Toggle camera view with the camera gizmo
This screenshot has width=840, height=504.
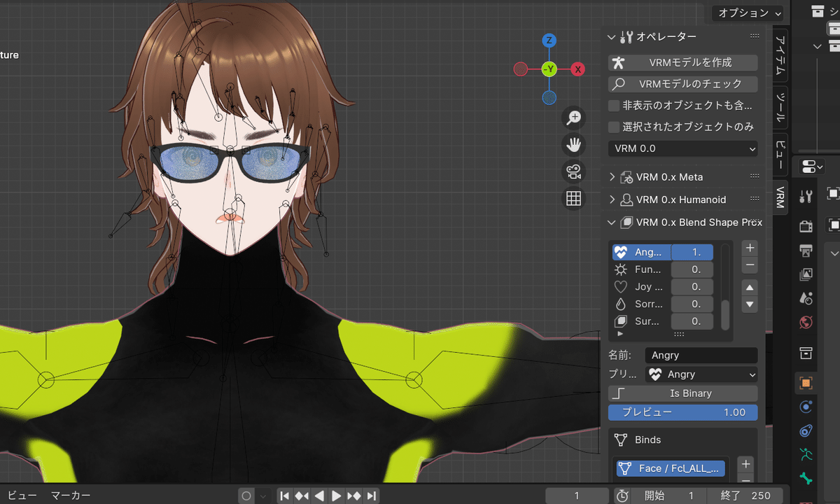point(574,171)
